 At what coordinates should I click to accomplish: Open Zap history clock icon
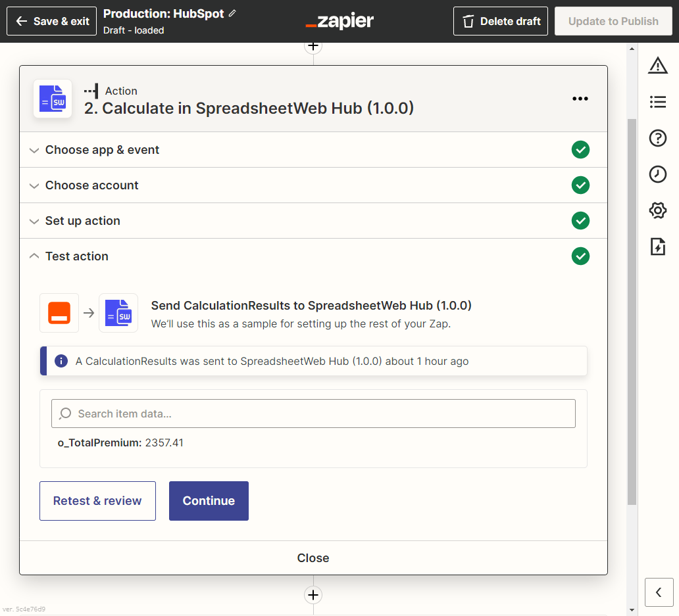click(657, 174)
